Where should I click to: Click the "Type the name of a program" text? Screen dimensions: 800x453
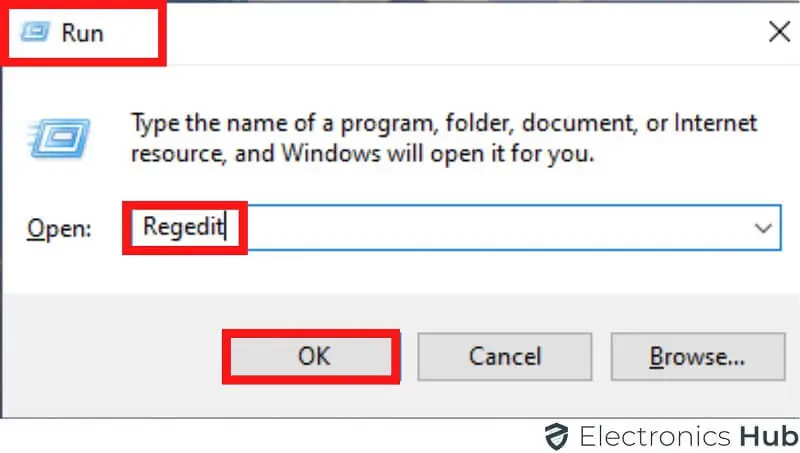[x=252, y=124]
